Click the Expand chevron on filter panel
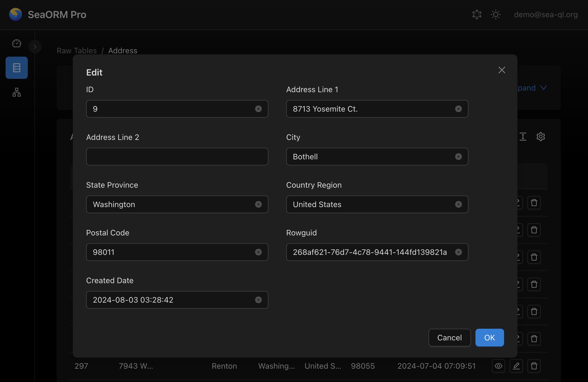The image size is (588, 382). 544,88
